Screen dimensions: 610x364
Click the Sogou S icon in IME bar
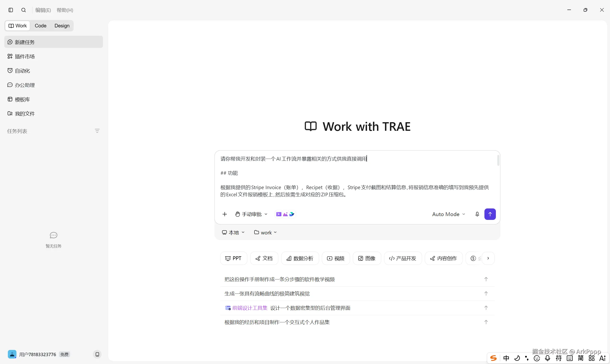click(493, 358)
